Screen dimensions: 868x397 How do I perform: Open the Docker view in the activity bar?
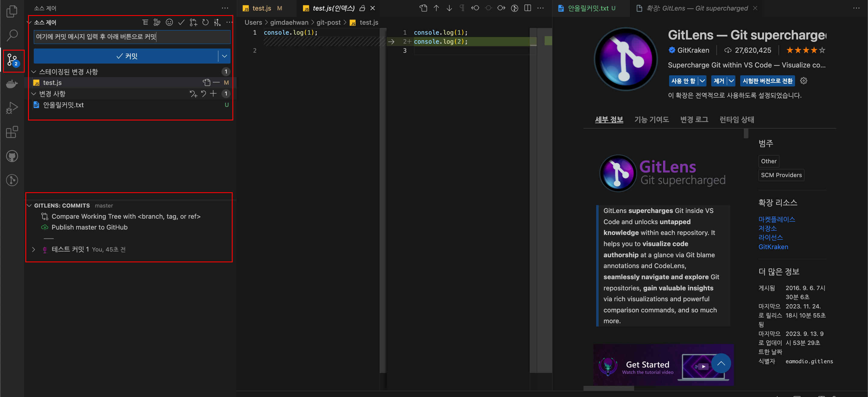click(12, 83)
